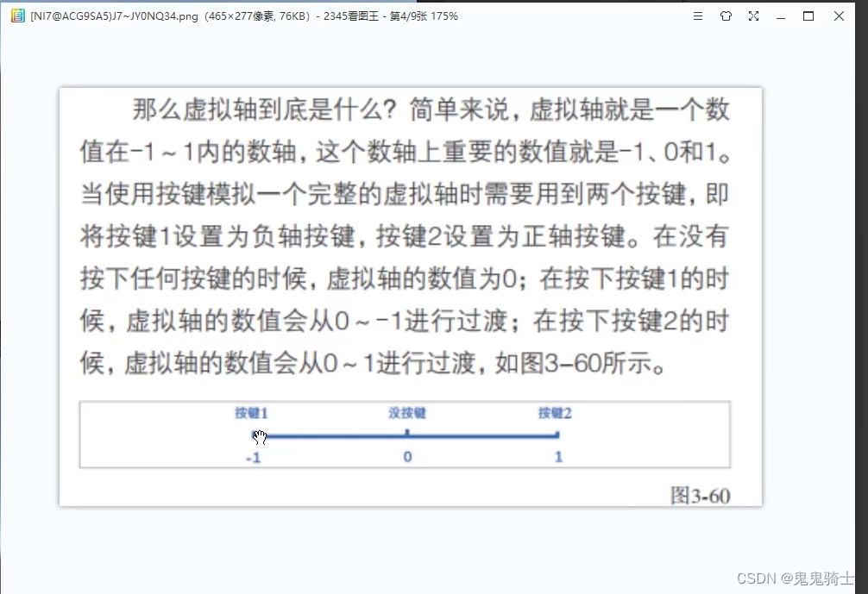Image resolution: width=868 pixels, height=594 pixels.
Task: Click the -1 value under axis
Action: click(x=254, y=458)
